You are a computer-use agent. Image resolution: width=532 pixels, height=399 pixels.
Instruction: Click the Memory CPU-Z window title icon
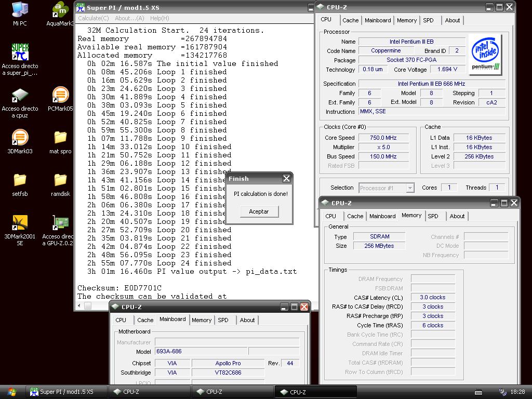(325, 203)
